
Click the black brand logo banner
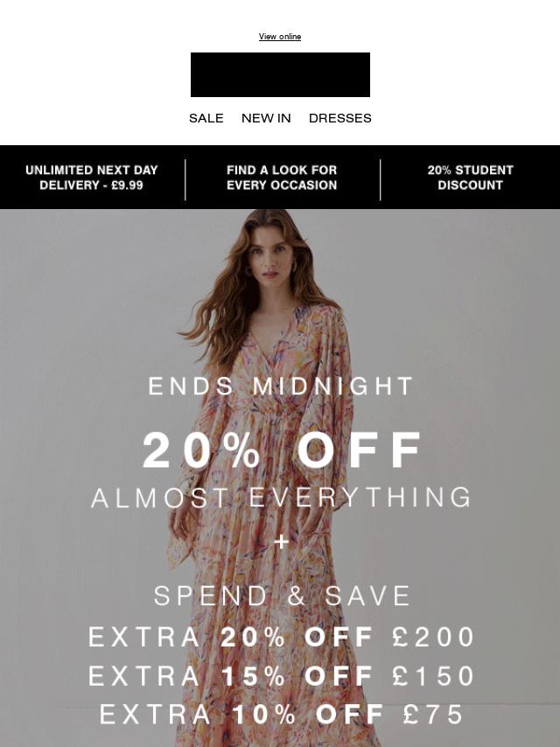click(280, 75)
